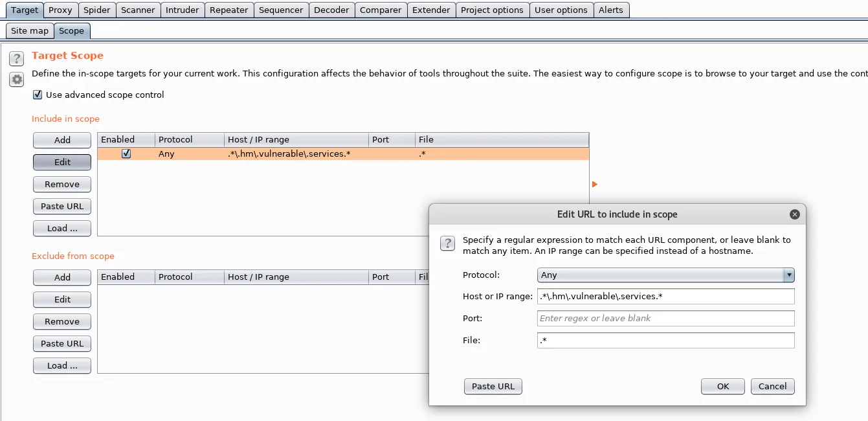
Task: Click Paste URL in Exclude from scope
Action: 62,343
